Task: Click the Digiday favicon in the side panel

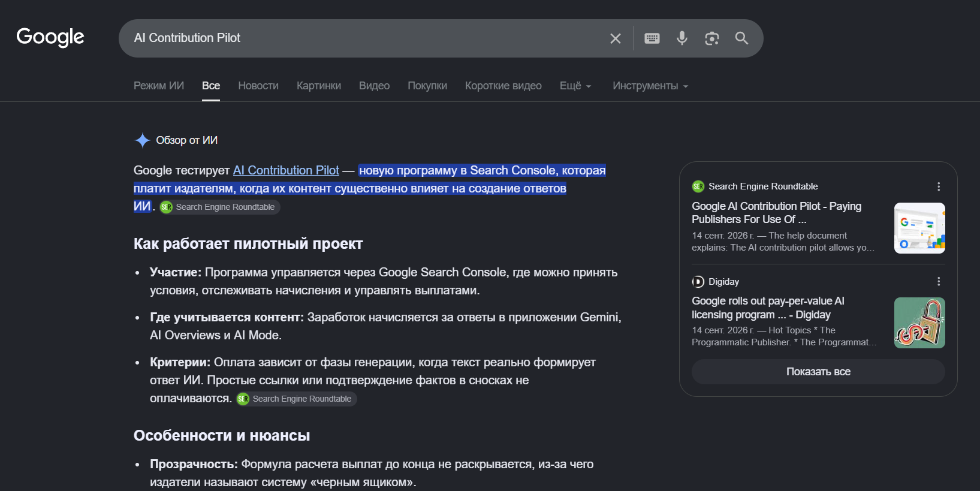Action: click(698, 282)
